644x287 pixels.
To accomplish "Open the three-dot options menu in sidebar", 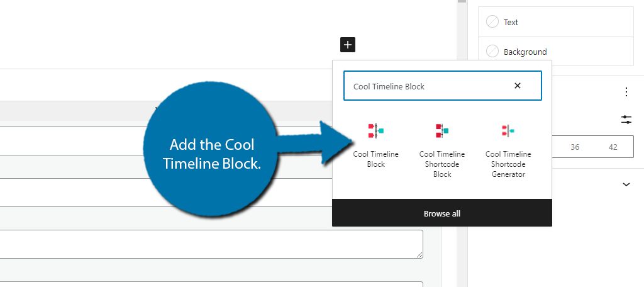I will click(626, 92).
